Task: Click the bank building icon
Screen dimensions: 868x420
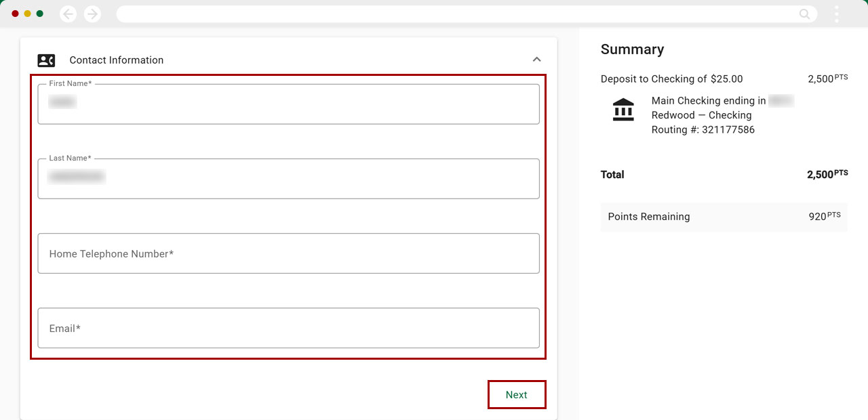Action: (x=623, y=110)
